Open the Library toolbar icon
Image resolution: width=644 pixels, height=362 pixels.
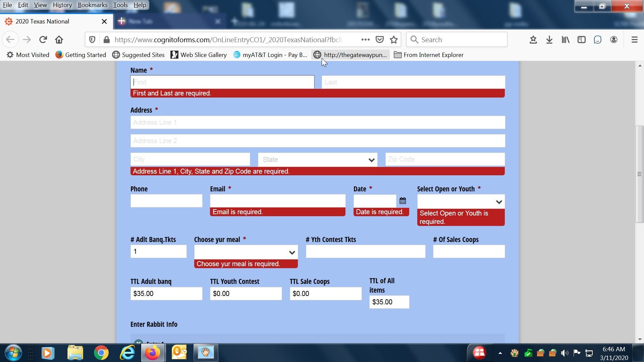(566, 40)
